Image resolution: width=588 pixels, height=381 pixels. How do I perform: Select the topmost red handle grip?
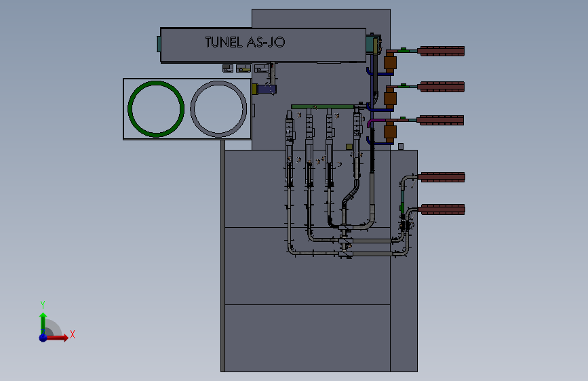pyautogui.click(x=442, y=51)
